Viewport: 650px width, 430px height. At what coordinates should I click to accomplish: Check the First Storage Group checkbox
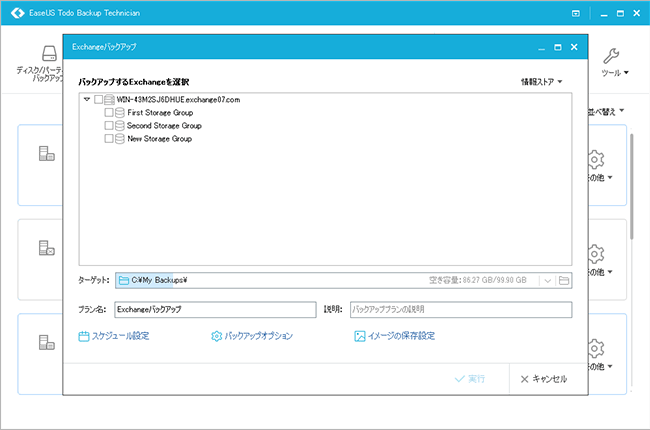(109, 112)
